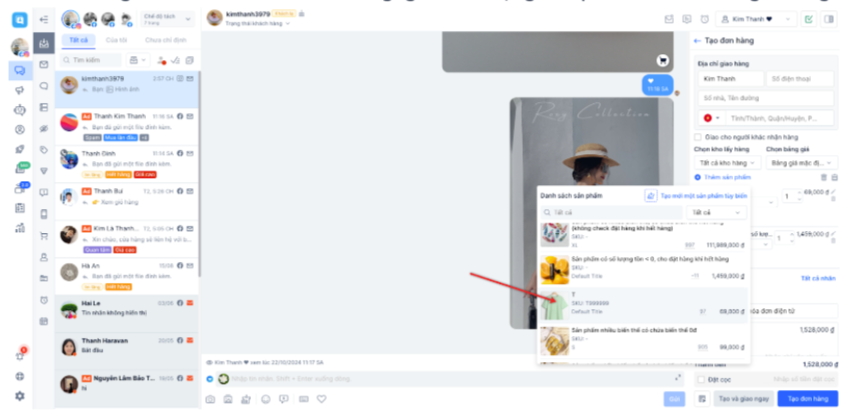Open the Hà An conversation
Image resolution: width=849 pixels, height=414 pixels.
pyautogui.click(x=127, y=276)
